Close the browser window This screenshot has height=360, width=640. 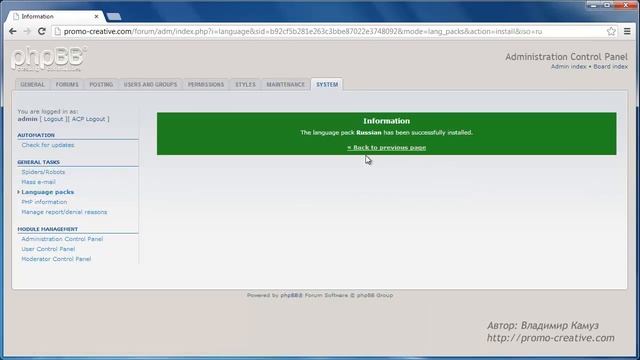[x=625, y=5]
